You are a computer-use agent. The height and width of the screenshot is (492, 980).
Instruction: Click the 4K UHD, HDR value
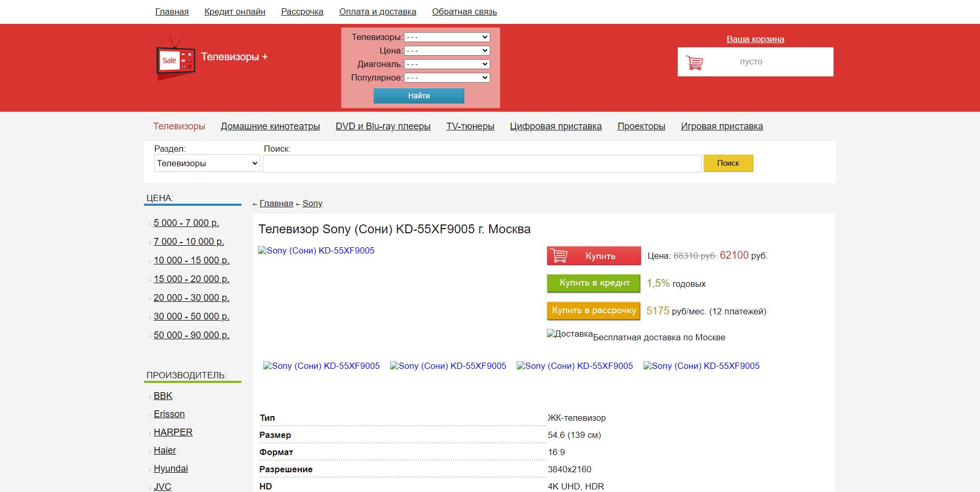[x=576, y=486]
